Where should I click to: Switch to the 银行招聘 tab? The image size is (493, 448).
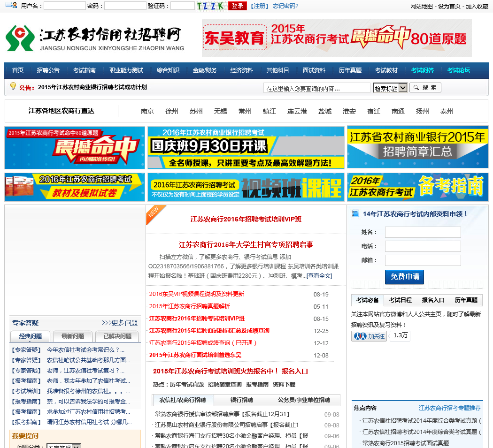pos(242,400)
